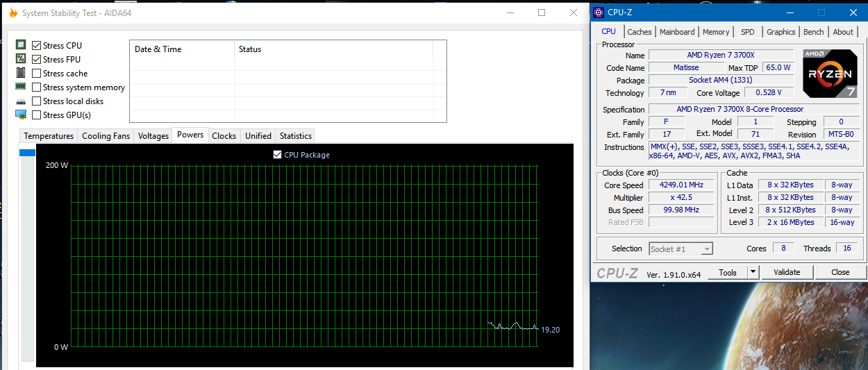Click the Revision value MTS-B0
This screenshot has height=370, width=868.
[x=842, y=134]
